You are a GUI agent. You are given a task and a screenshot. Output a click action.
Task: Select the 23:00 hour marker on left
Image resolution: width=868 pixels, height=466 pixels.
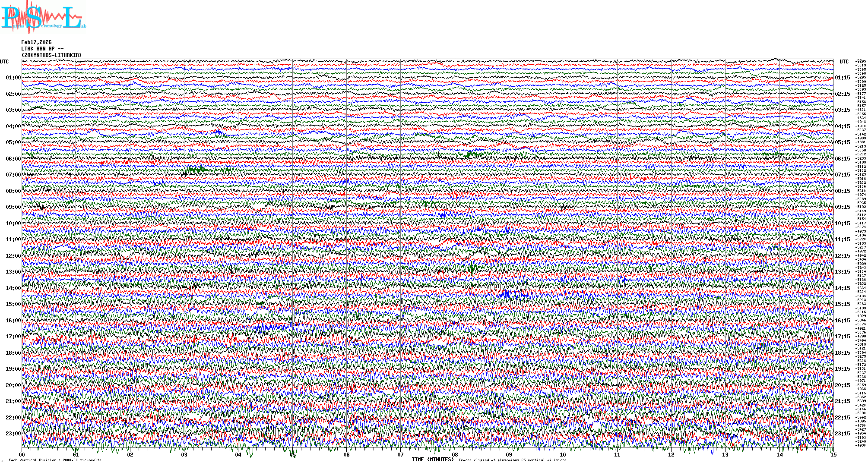(13, 434)
